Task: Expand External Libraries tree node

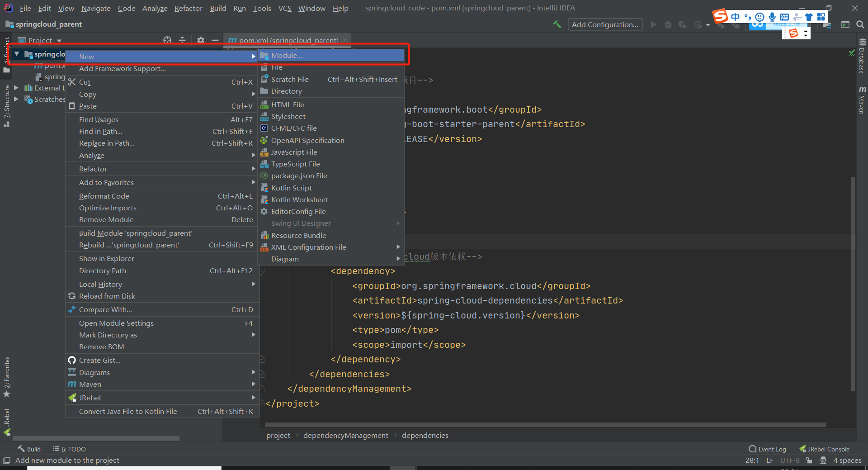Action: [x=16, y=88]
